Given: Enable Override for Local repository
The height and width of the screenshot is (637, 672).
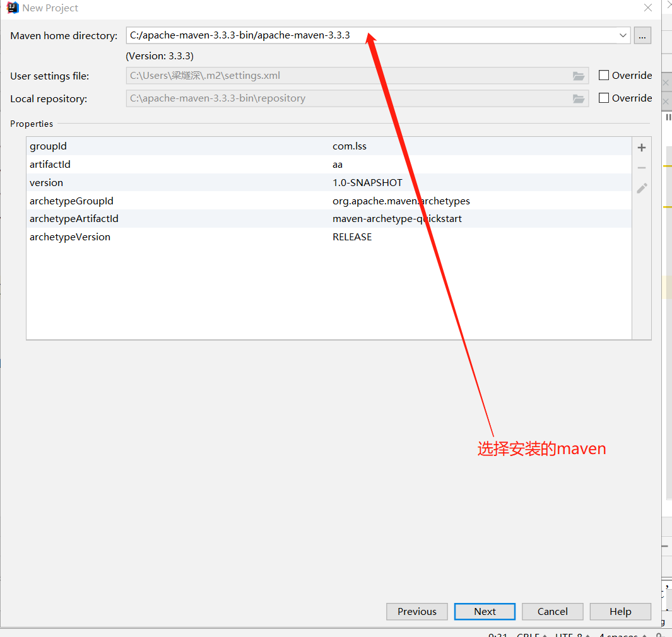Looking at the screenshot, I should coord(603,98).
